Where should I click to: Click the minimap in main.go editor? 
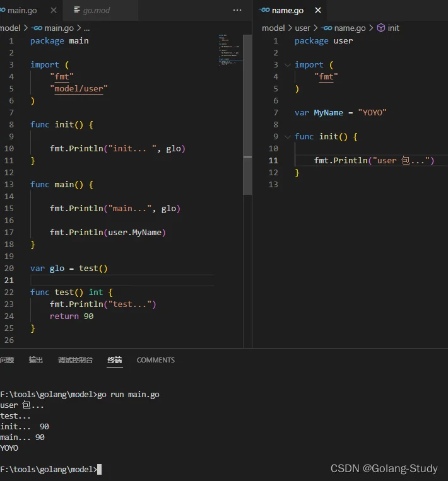[230, 50]
